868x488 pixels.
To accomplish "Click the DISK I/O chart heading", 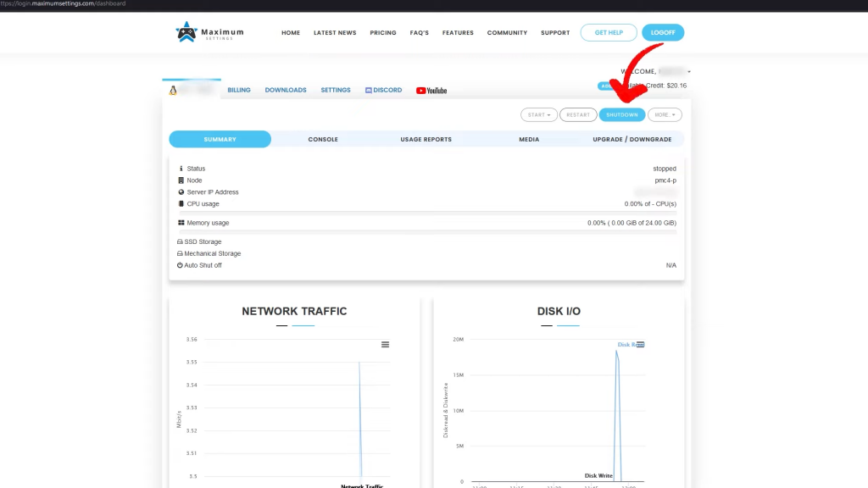I will [559, 311].
